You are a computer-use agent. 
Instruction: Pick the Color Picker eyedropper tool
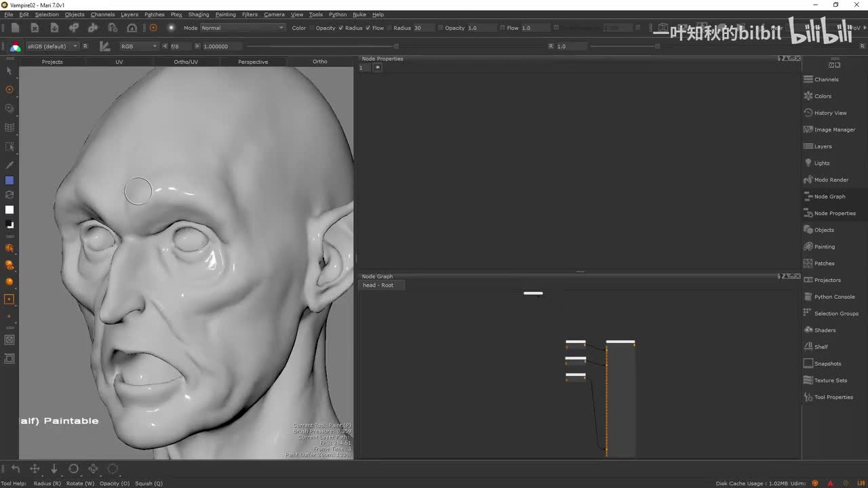pos(9,165)
